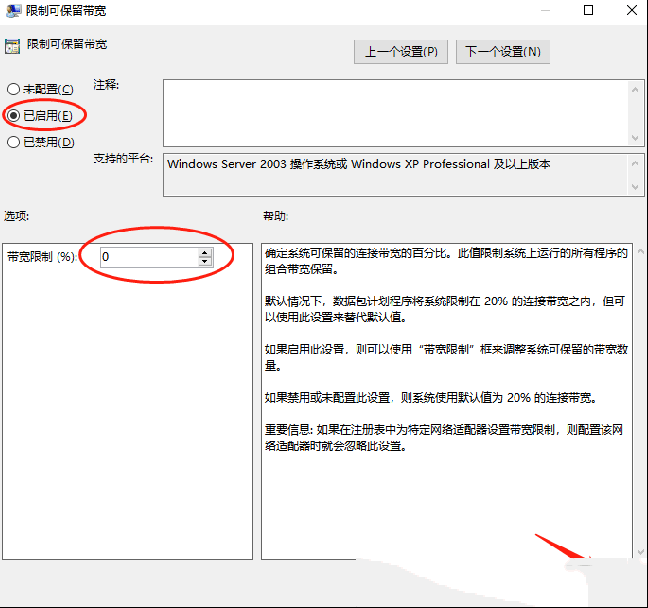
Task: Click the policy icon in the title bar
Action: (x=12, y=11)
